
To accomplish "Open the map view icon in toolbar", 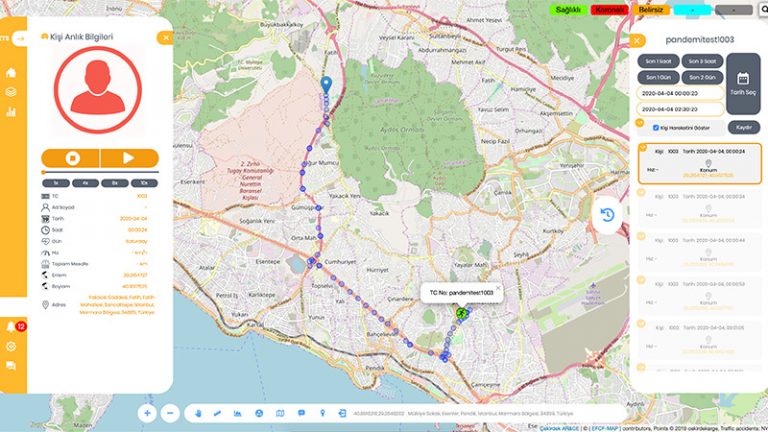I will (280, 413).
